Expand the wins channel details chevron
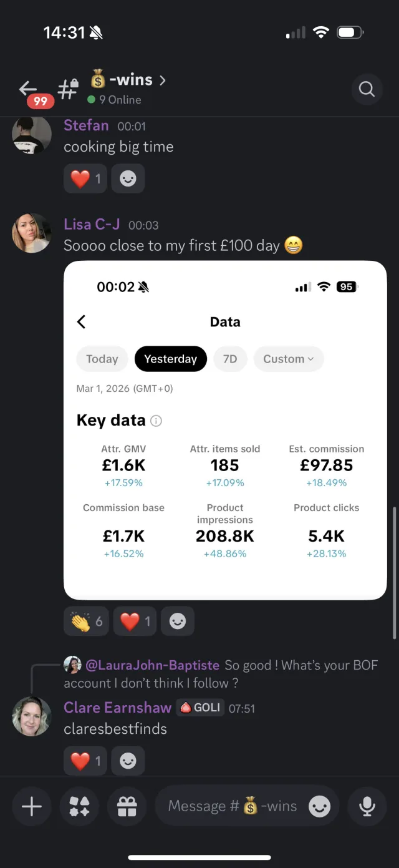Viewport: 399px width, 868px height. (162, 80)
